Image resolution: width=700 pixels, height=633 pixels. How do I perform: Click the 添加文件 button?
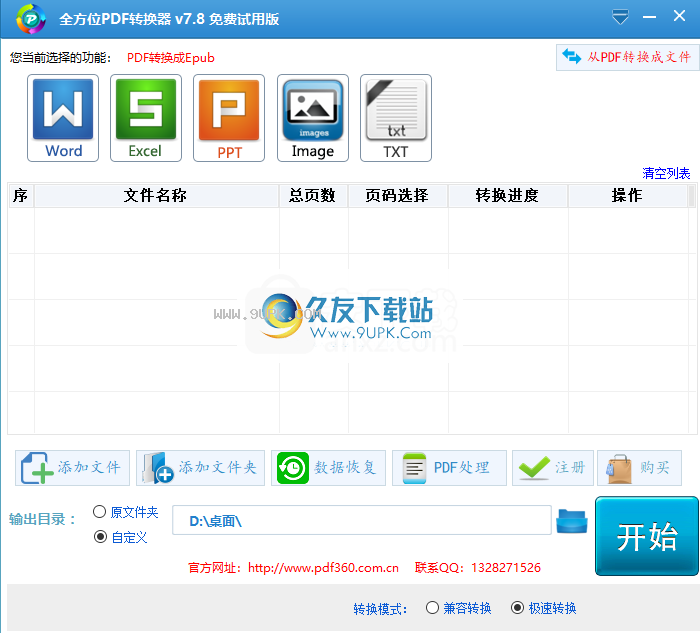[72, 468]
